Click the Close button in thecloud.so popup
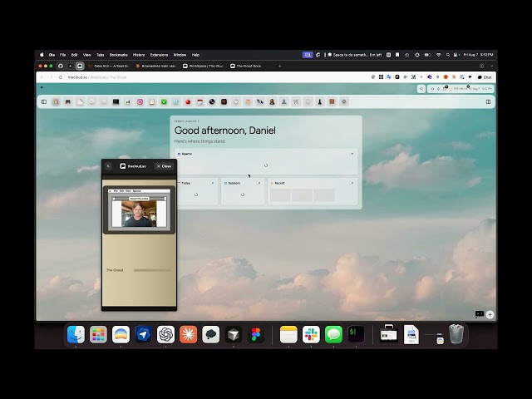This screenshot has height=399, width=532. point(164,166)
